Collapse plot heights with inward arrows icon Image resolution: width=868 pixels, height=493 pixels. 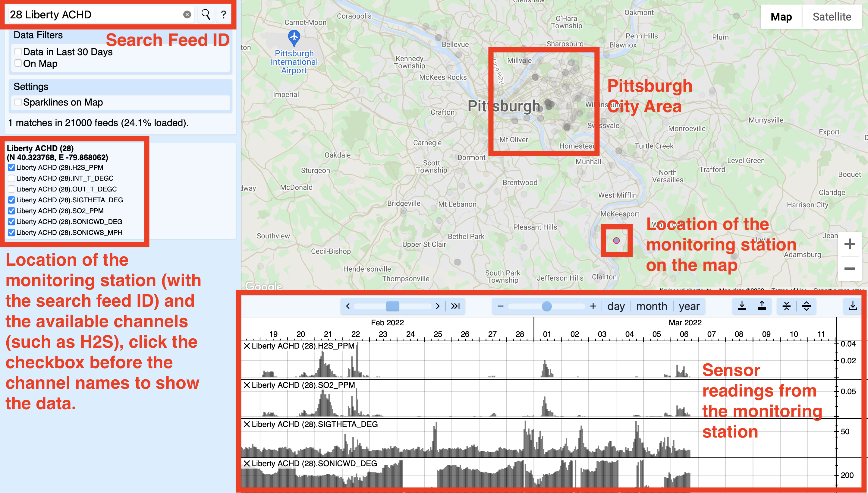[x=786, y=306]
